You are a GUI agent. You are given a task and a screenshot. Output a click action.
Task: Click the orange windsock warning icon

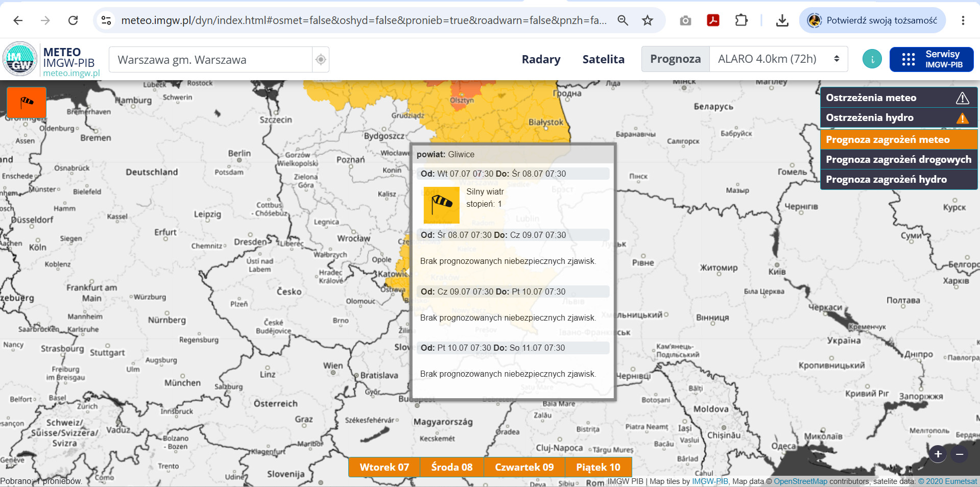[27, 102]
